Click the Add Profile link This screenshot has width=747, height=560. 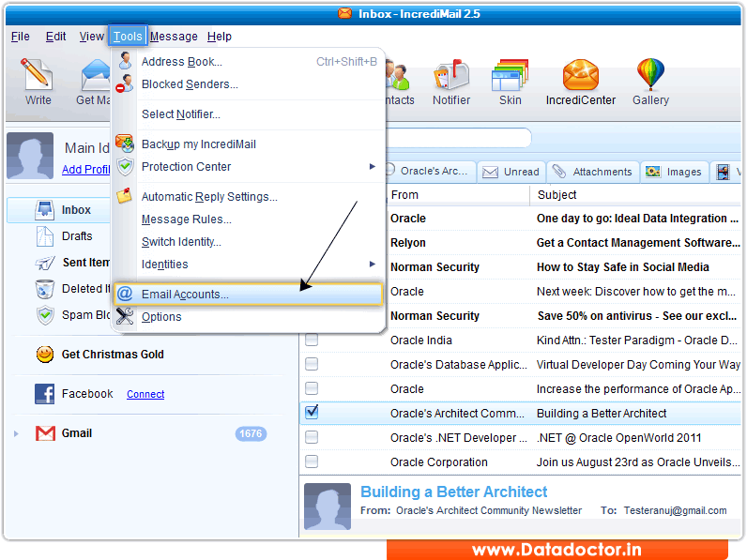click(86, 170)
